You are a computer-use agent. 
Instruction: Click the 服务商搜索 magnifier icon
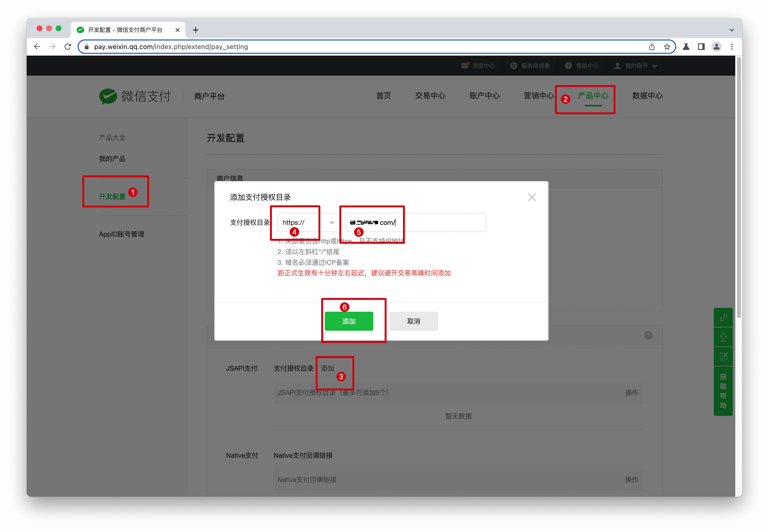[x=513, y=65]
